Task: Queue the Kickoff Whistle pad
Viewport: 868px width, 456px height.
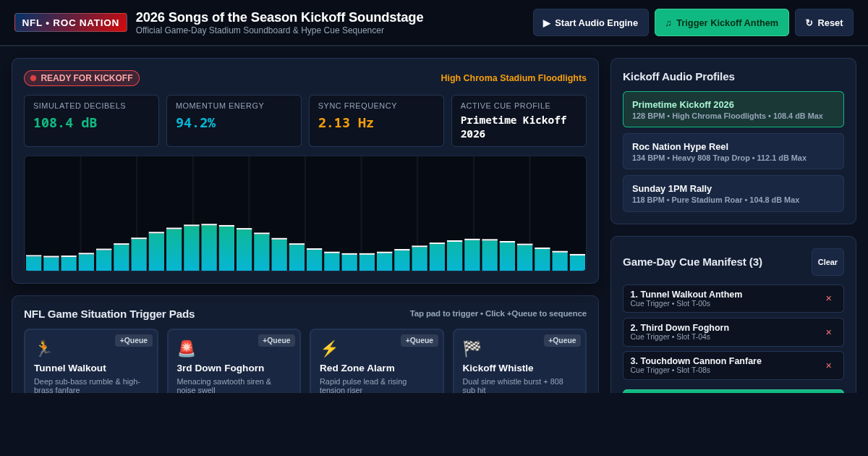Action: point(562,340)
